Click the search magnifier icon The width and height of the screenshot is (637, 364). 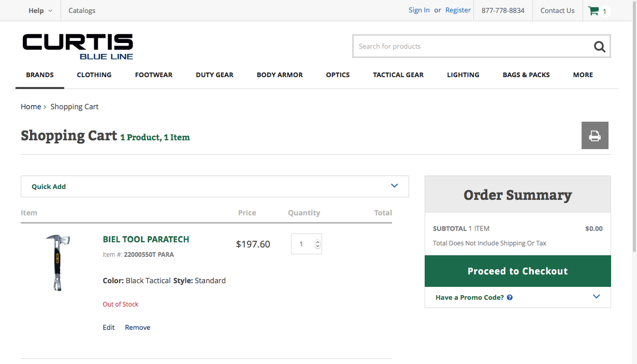pyautogui.click(x=599, y=47)
